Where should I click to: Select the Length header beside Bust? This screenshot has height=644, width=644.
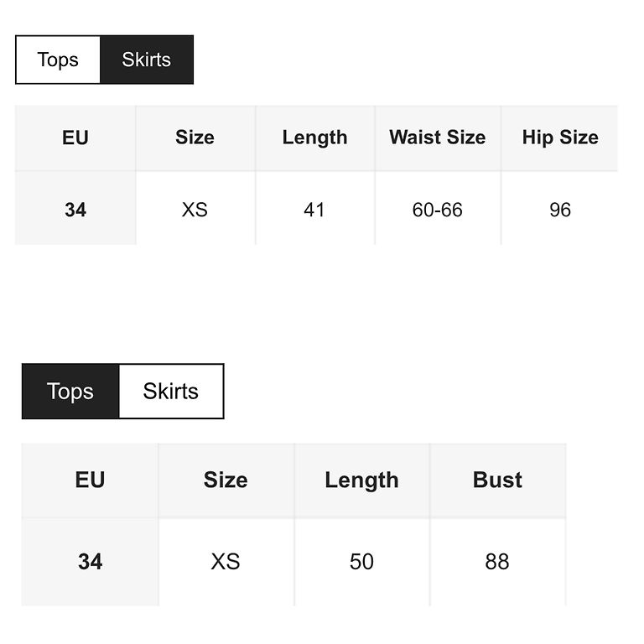point(361,480)
